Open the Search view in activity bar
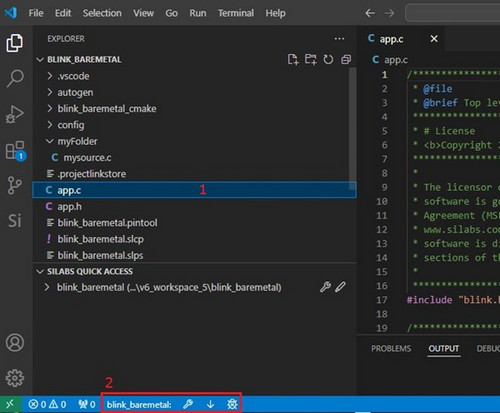The image size is (500, 413). tap(15, 78)
